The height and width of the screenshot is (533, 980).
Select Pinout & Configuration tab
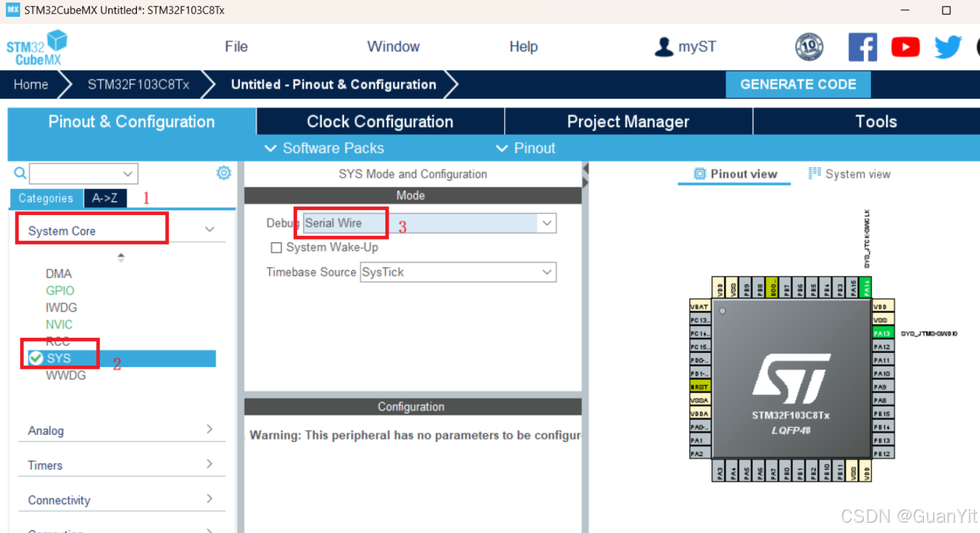coord(132,121)
